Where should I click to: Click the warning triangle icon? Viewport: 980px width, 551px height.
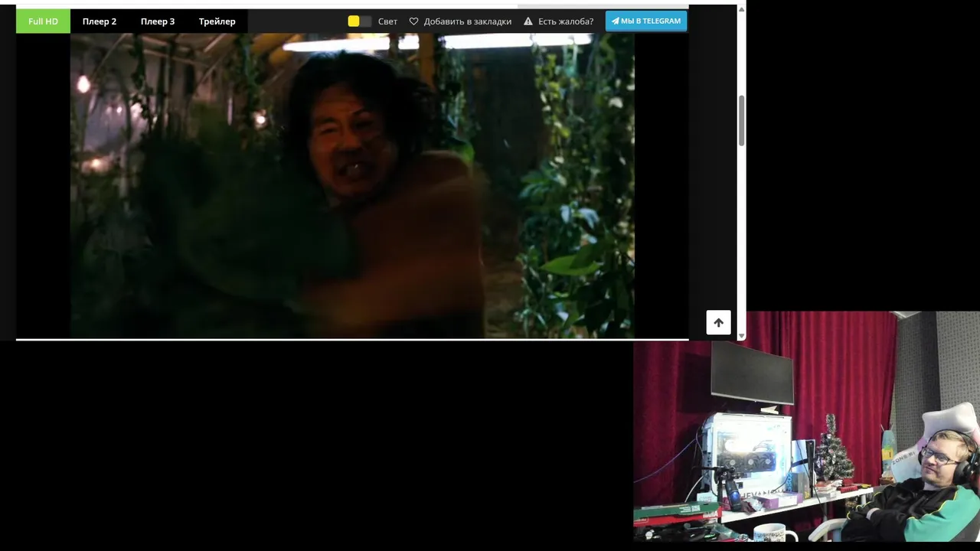coord(528,21)
